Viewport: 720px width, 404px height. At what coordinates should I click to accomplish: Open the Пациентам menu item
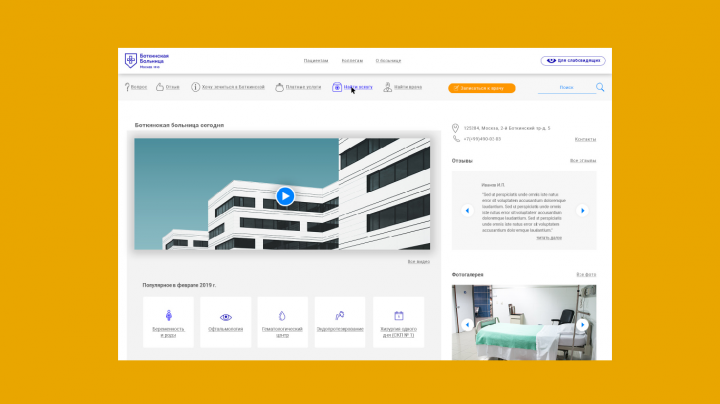(316, 61)
